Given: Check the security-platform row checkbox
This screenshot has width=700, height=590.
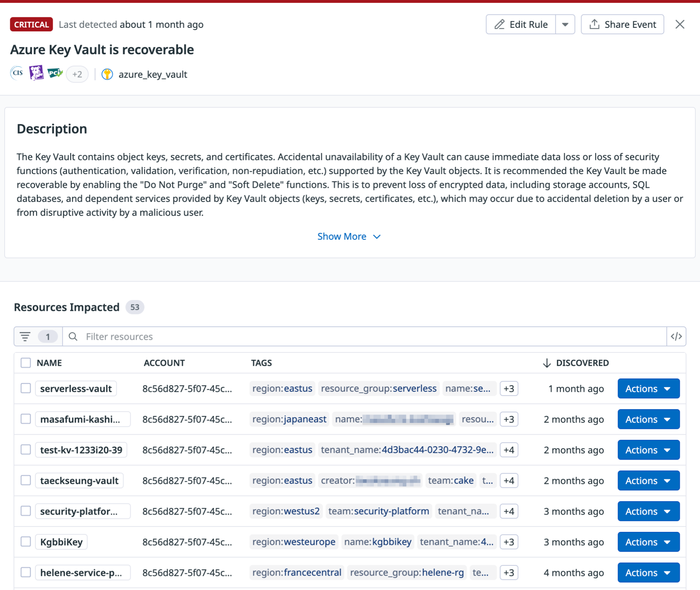Looking at the screenshot, I should (26, 511).
